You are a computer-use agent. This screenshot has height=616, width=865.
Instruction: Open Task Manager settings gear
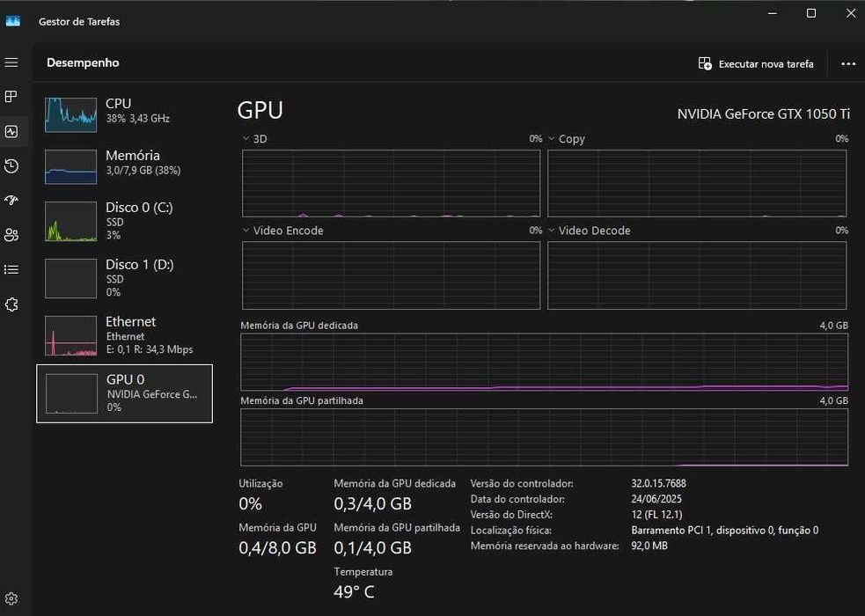pos(11,599)
